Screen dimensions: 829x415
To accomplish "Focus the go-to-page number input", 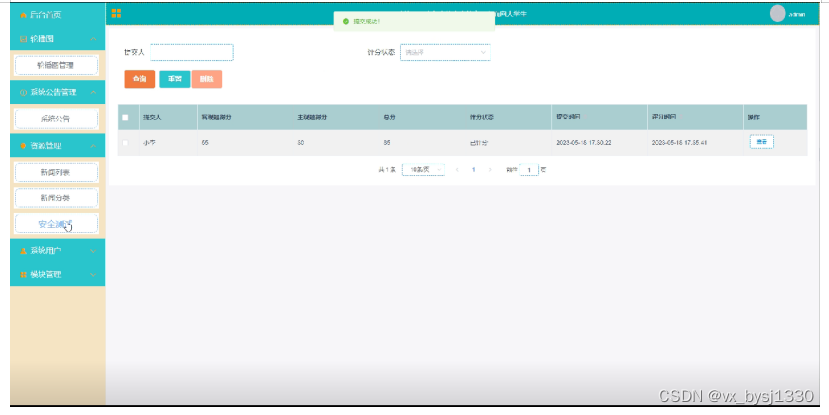I will pyautogui.click(x=529, y=170).
